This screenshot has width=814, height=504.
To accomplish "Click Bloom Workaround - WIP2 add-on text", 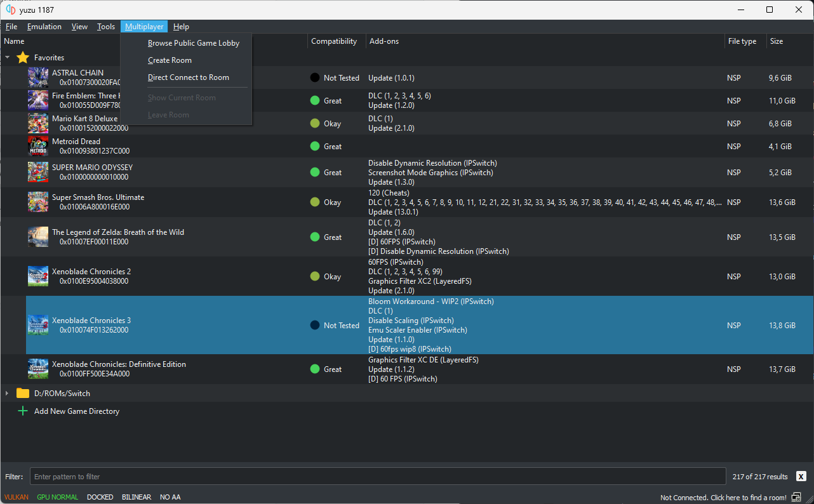I will (431, 302).
